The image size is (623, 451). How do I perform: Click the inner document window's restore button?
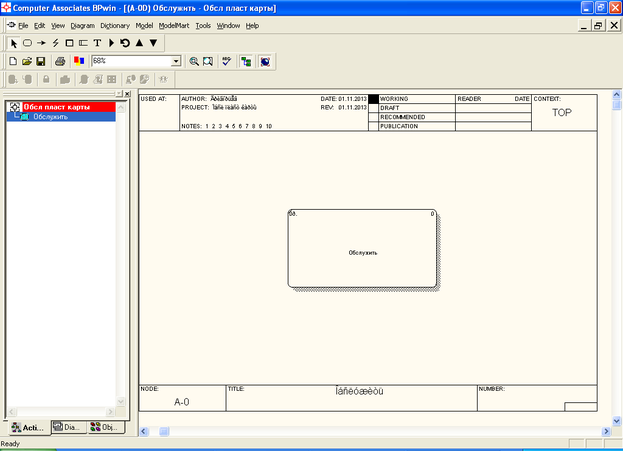598,25
